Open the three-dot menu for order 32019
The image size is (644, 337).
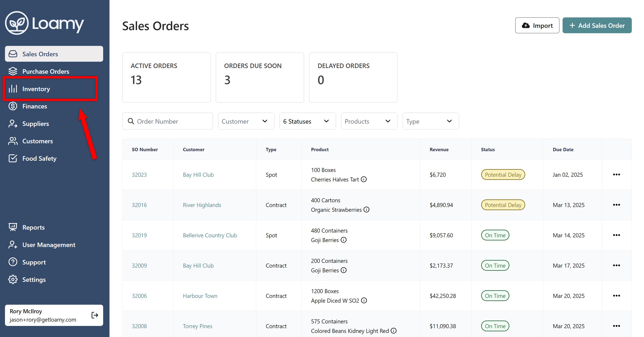tap(616, 235)
